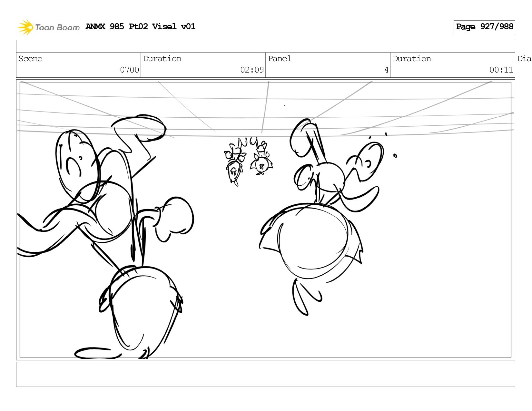The image size is (532, 411).
Task: Click the storyboard panel sketch
Action: click(265, 220)
